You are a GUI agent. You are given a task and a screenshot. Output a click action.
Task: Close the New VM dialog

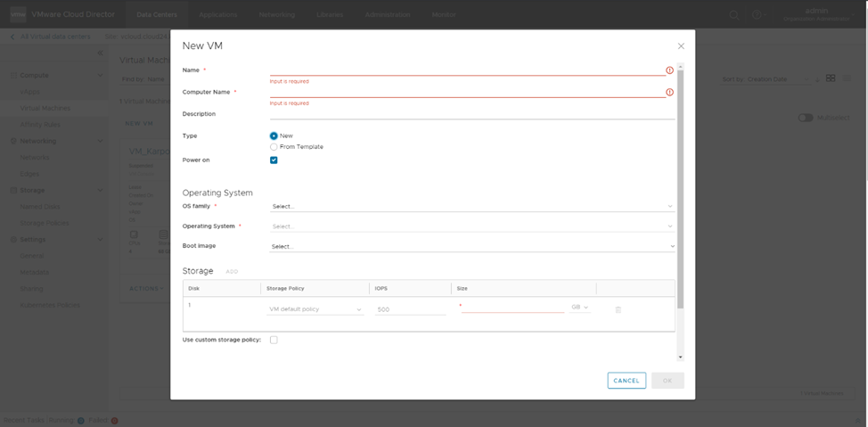pos(681,45)
